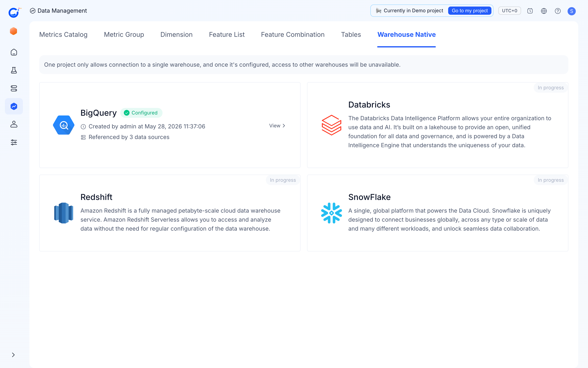
Task: Switch to Metric Group tab
Action: (124, 35)
